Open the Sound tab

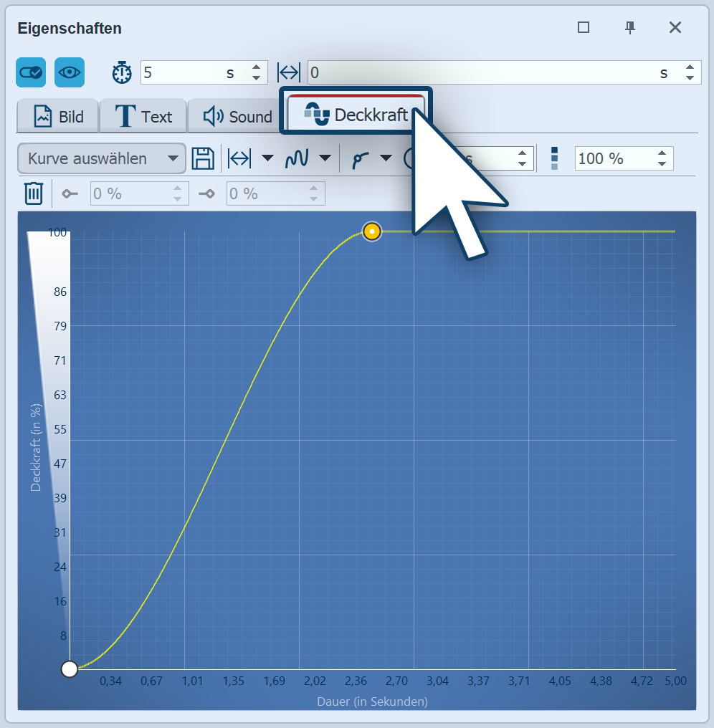[x=237, y=117]
